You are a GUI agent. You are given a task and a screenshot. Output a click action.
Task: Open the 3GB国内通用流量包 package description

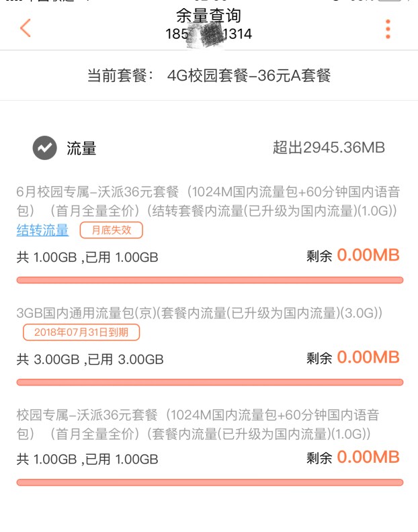coord(200,313)
